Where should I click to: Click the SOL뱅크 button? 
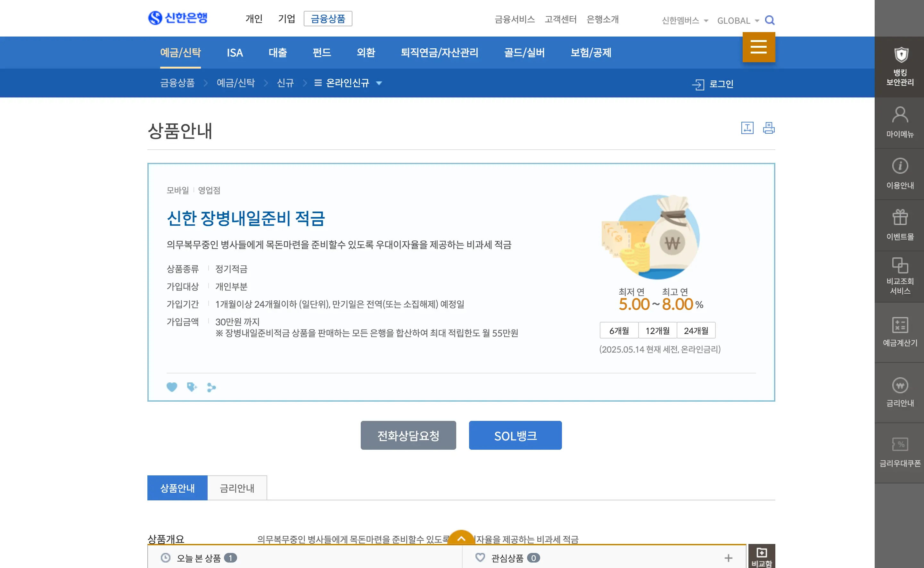click(x=515, y=435)
